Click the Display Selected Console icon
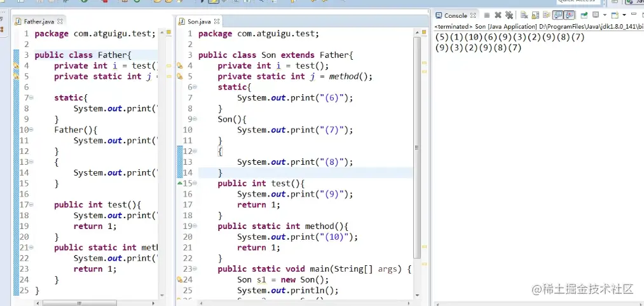The width and height of the screenshot is (644, 306). (x=596, y=15)
